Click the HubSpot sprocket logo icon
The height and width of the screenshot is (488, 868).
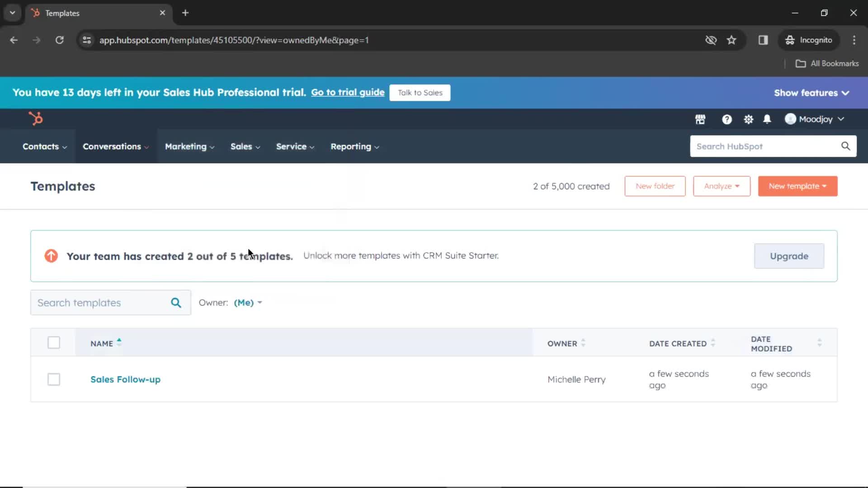(x=35, y=118)
